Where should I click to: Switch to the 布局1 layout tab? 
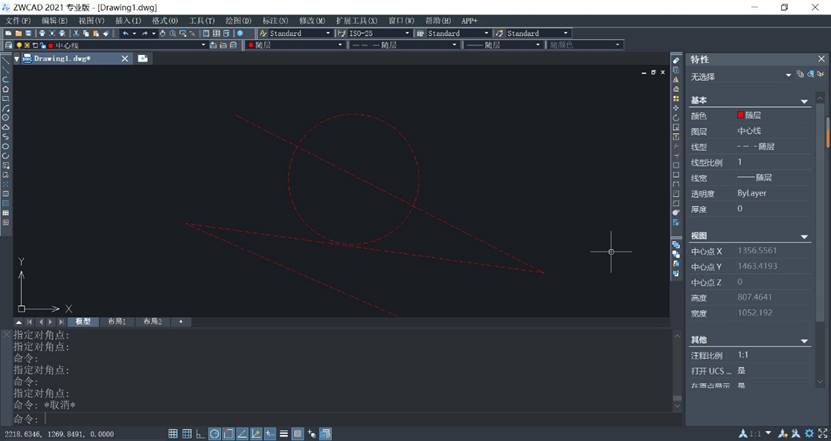pyautogui.click(x=117, y=322)
